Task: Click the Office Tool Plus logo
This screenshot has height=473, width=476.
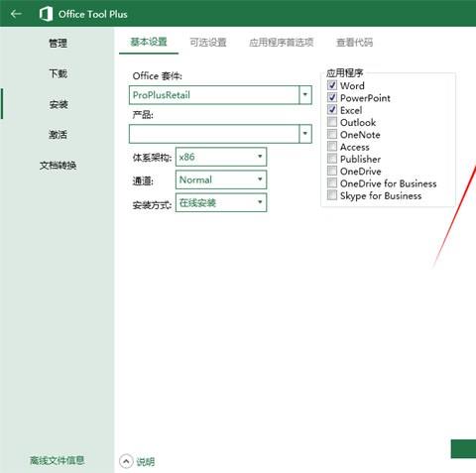Action: [x=46, y=14]
